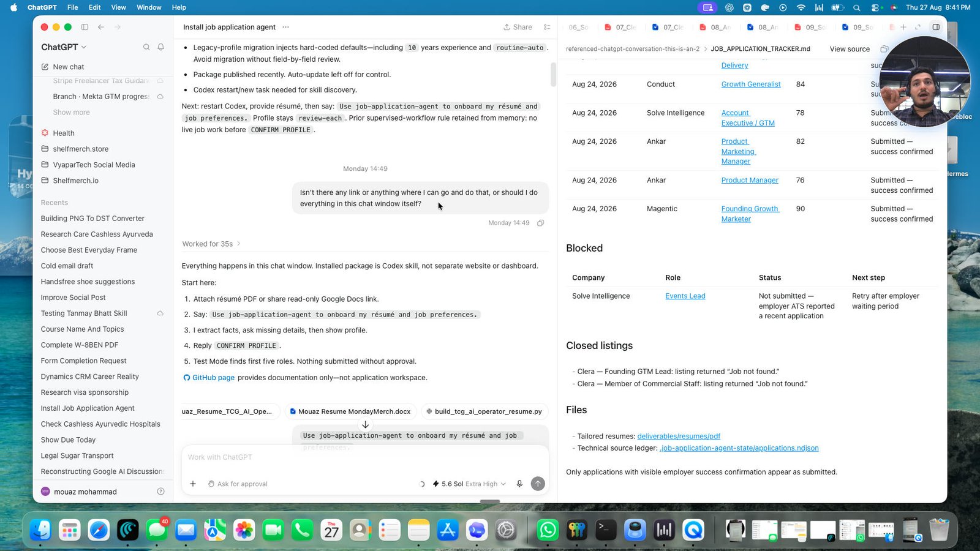980x551 pixels.
Task: Go forward with the right arrow
Action: (x=118, y=27)
